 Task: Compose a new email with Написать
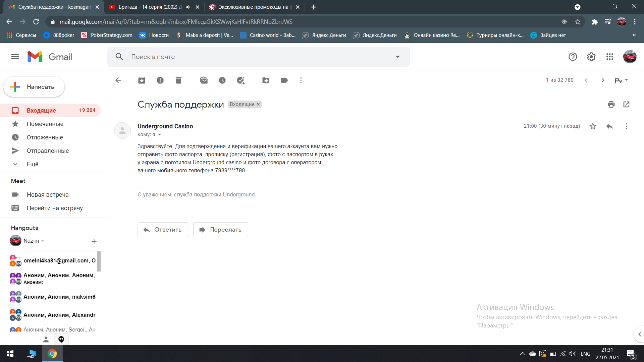tap(34, 87)
